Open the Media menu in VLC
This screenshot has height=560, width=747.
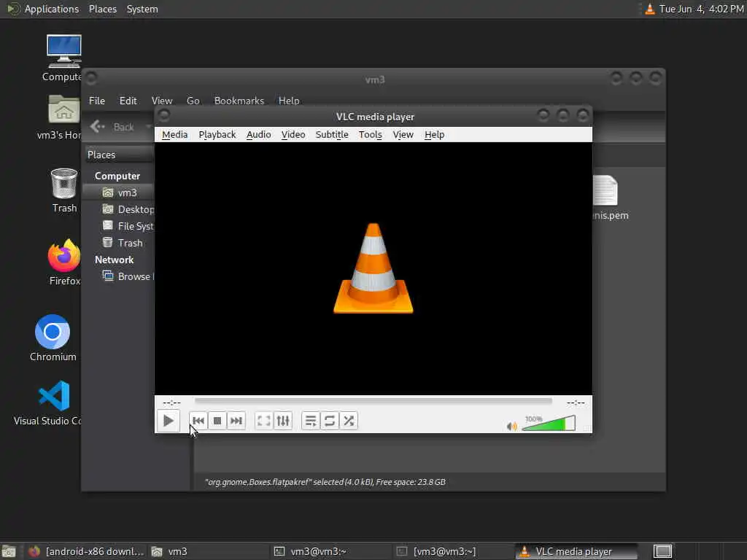click(x=175, y=135)
